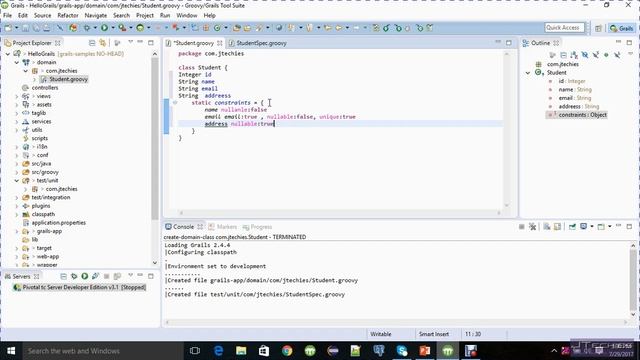Select com.jtechies package in Outline
Screen dimensions: 640x360
click(x=562, y=64)
